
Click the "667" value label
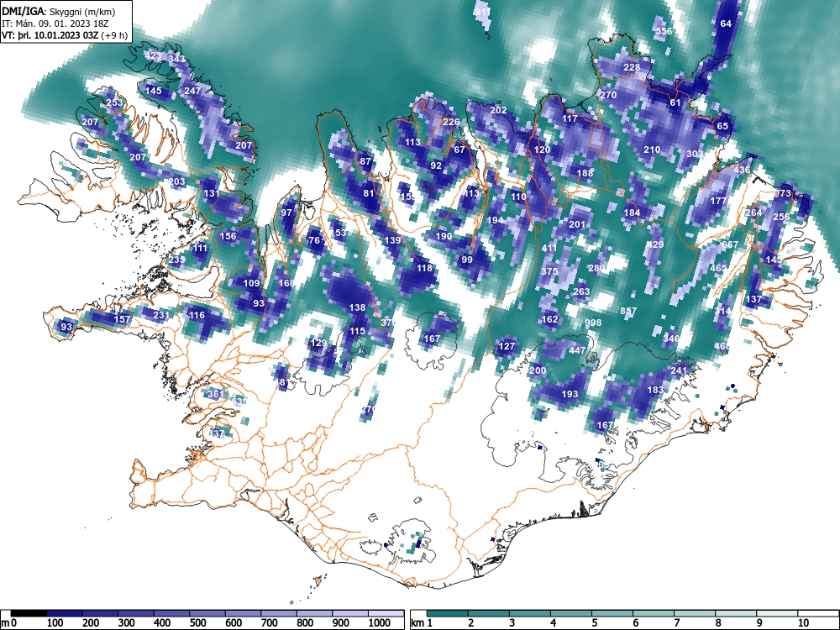730,244
